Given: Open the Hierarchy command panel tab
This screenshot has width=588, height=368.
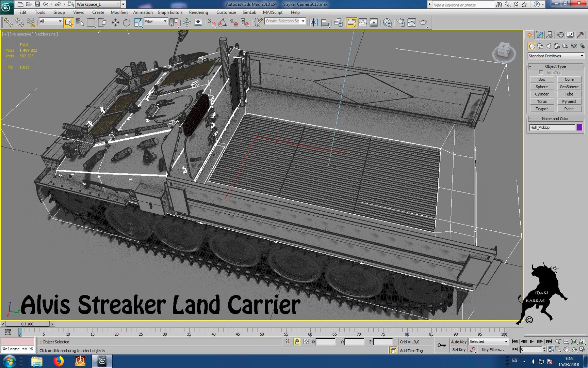Looking at the screenshot, I should coord(550,35).
